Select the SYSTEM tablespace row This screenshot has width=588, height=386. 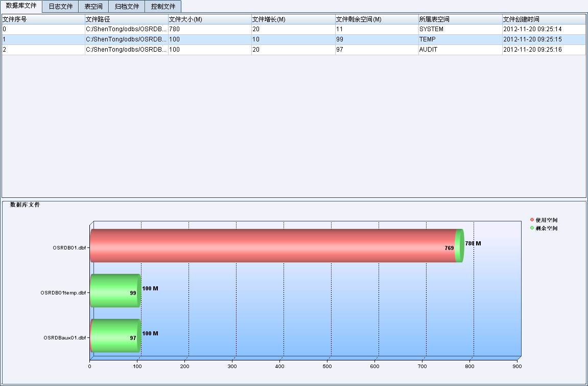(x=431, y=29)
